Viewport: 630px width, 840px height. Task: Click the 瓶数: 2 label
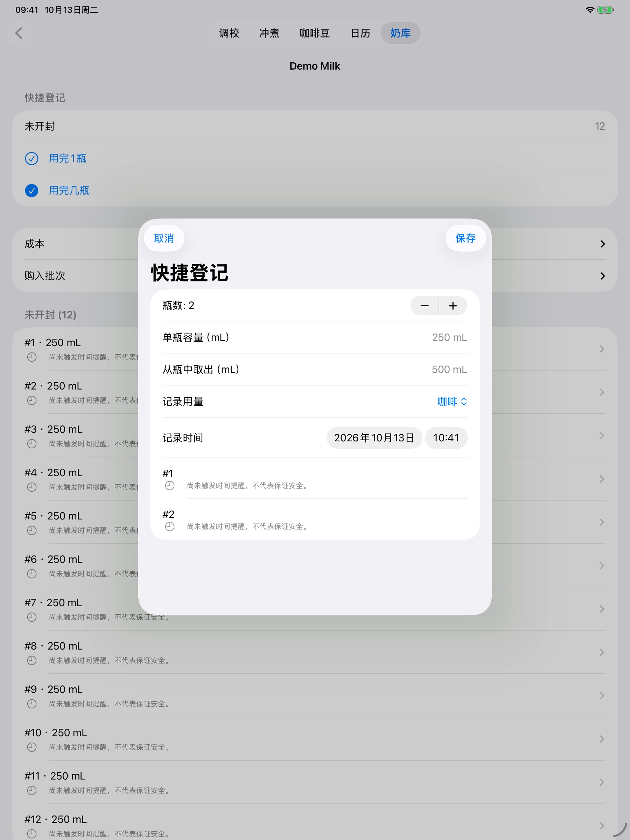click(178, 305)
